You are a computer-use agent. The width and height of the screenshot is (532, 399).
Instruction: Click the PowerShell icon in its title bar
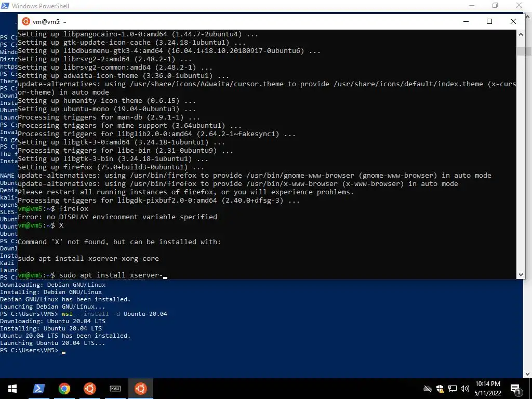click(5, 5)
